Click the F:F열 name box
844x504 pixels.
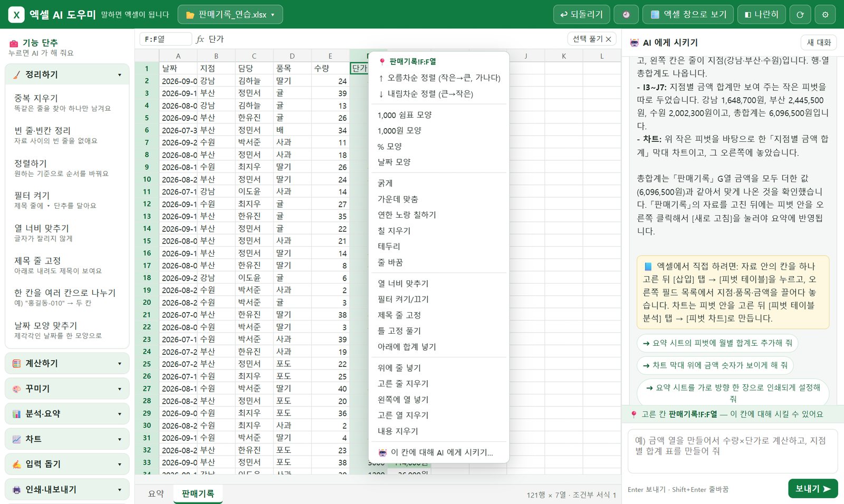tap(165, 39)
